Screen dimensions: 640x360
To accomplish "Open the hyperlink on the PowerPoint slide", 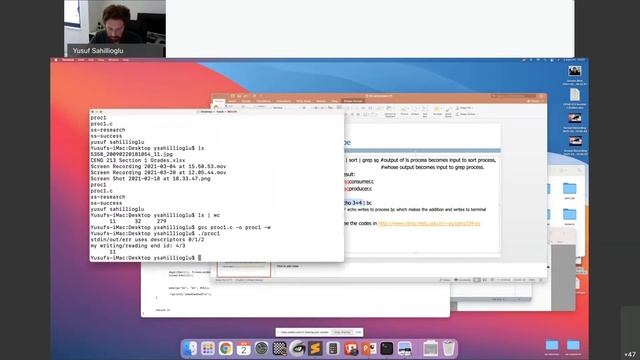I will pos(429,224).
